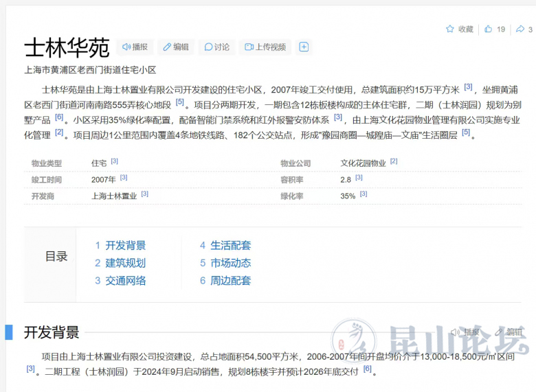Open editor via 编辑 pencil button
The image size is (536, 392).
pyautogui.click(x=175, y=47)
